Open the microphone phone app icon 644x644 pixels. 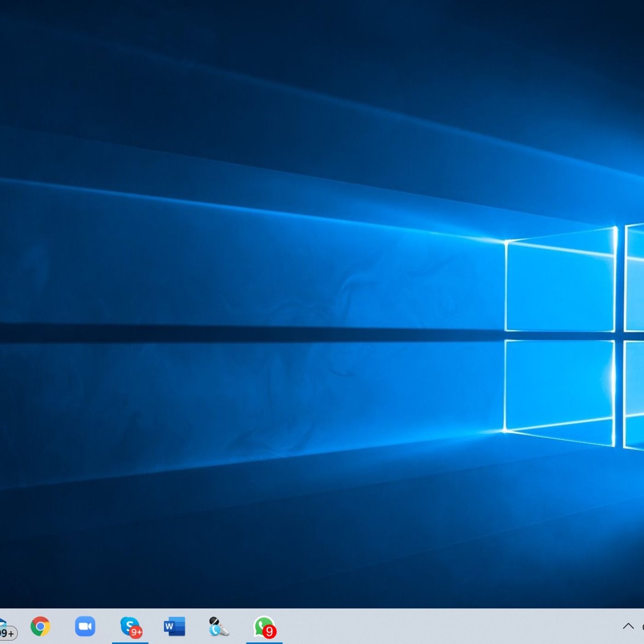pyautogui.click(x=218, y=627)
